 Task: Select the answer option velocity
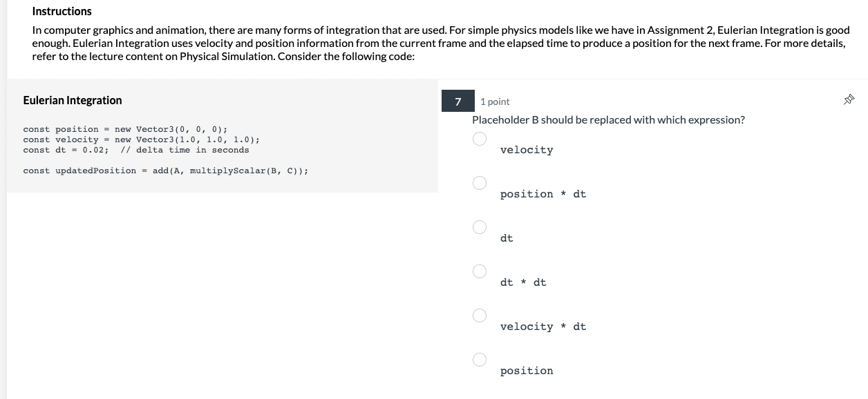pos(480,139)
